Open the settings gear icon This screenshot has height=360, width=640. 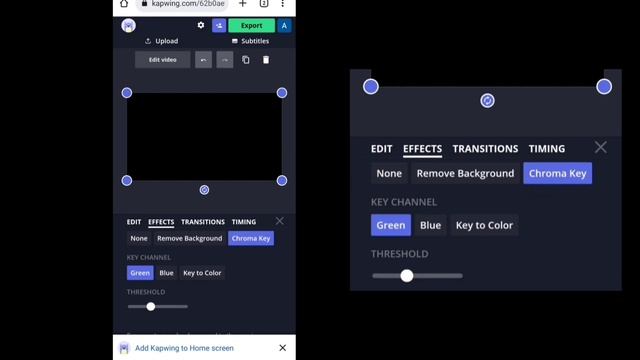pyautogui.click(x=201, y=25)
